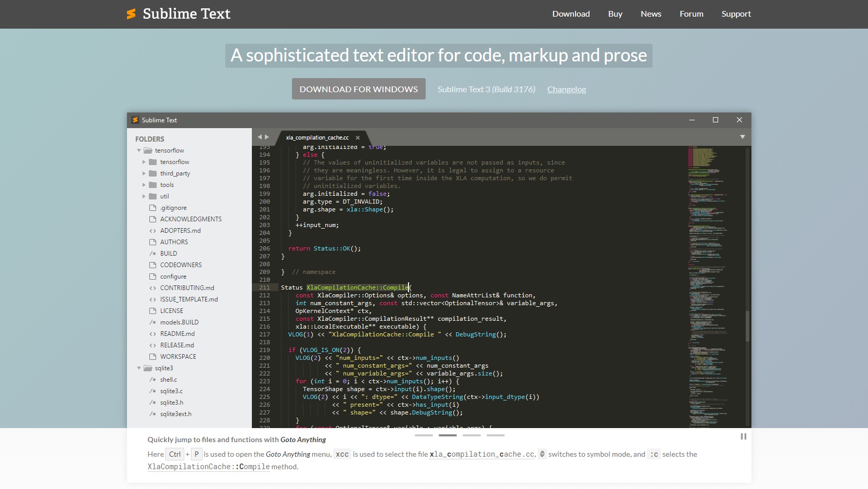Select the third slideshow indicator
868x489 pixels.
[x=471, y=435]
